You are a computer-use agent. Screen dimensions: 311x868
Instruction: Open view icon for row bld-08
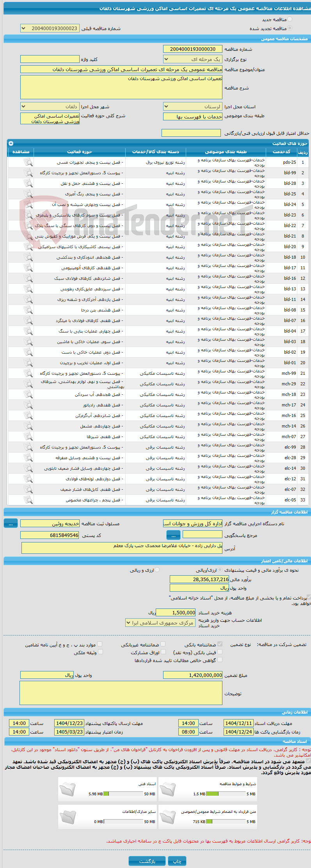[x=28, y=310]
